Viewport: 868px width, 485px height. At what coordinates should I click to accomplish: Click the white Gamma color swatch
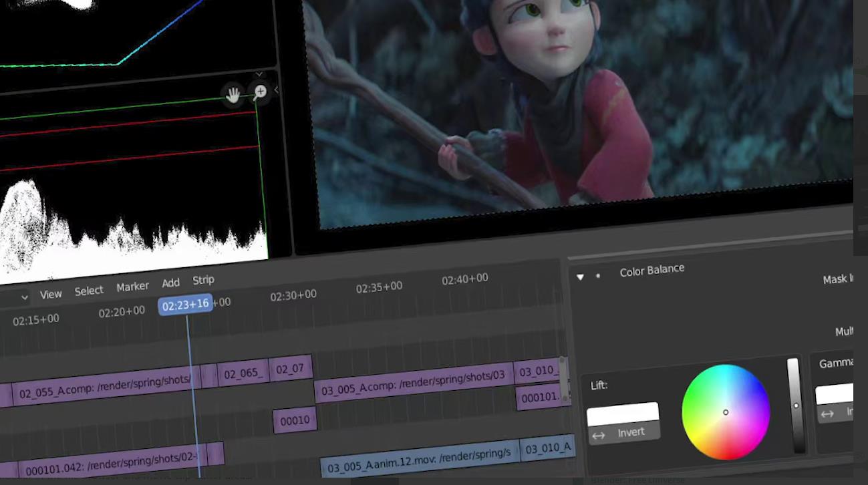coord(834,394)
